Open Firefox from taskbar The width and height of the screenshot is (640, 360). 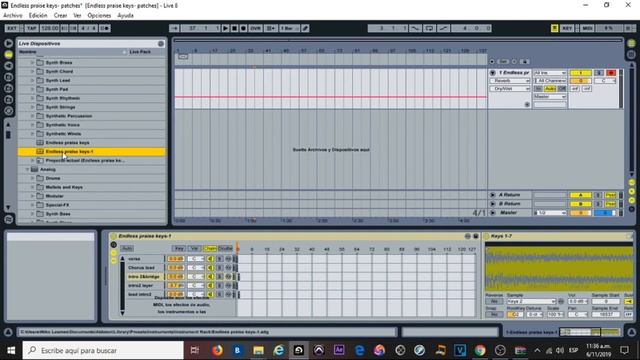point(217,350)
